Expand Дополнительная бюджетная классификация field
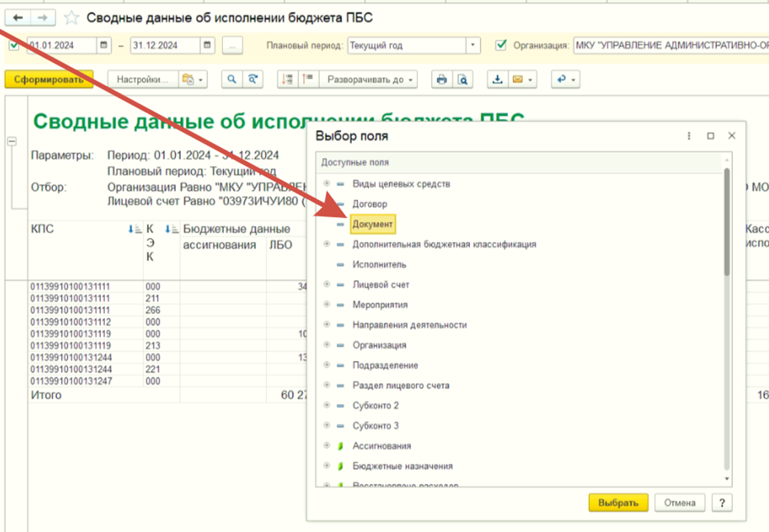This screenshot has height=532, width=769. tap(326, 244)
